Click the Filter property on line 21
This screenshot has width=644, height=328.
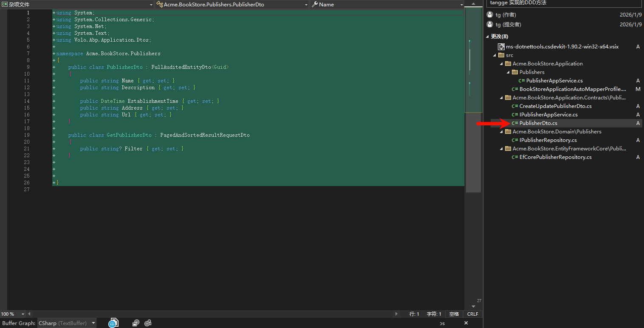(x=133, y=149)
